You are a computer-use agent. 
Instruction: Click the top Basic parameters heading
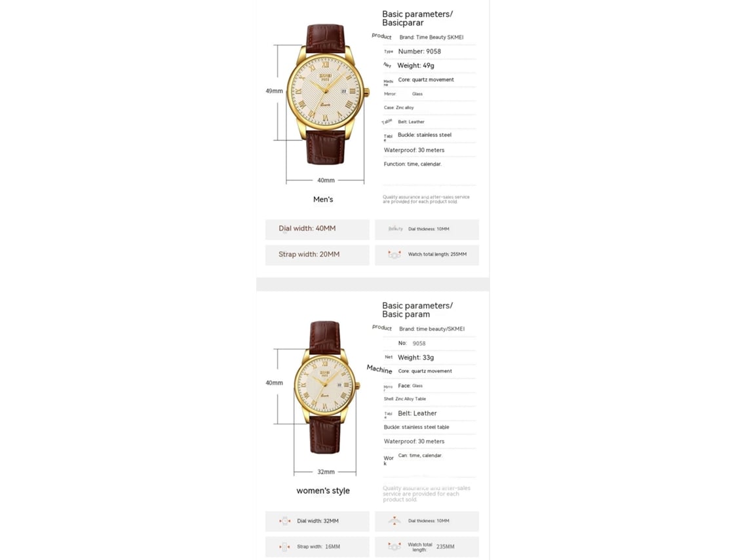[417, 18]
